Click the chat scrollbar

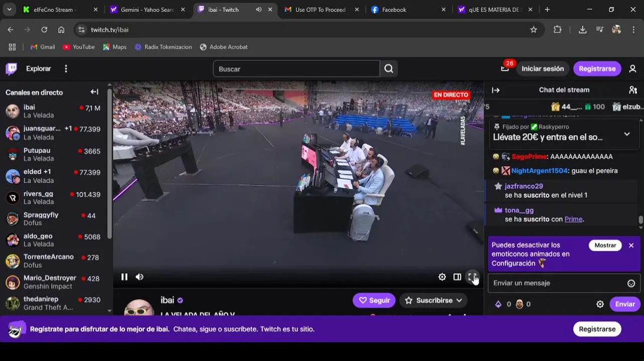(x=640, y=221)
